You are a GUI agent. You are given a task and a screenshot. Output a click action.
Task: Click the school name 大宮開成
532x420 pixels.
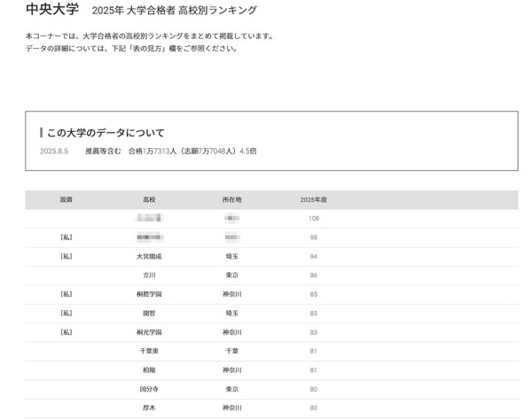[x=149, y=257]
